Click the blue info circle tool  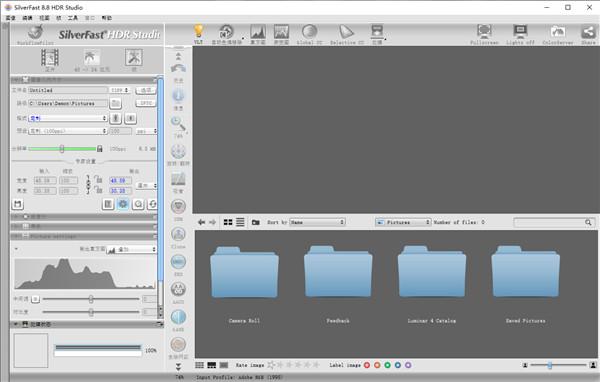[x=178, y=96]
